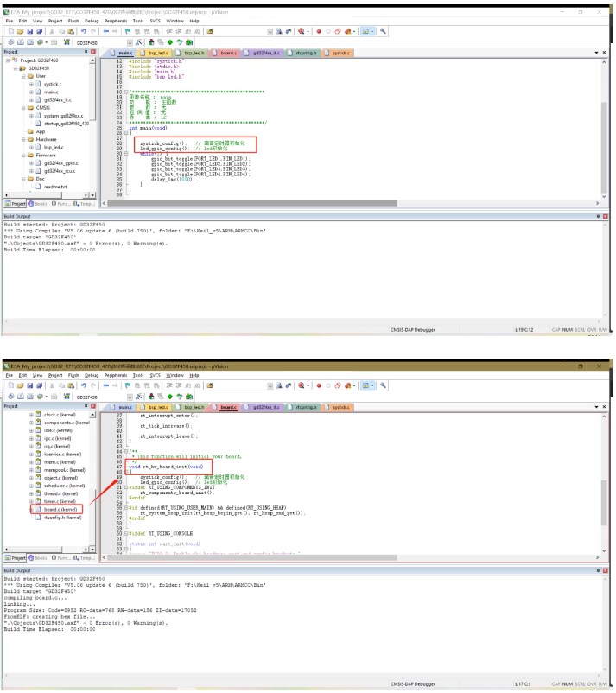This screenshot has height=693, width=616.
Task: Click Start Debug Session icon in lower window
Action: click(x=301, y=386)
